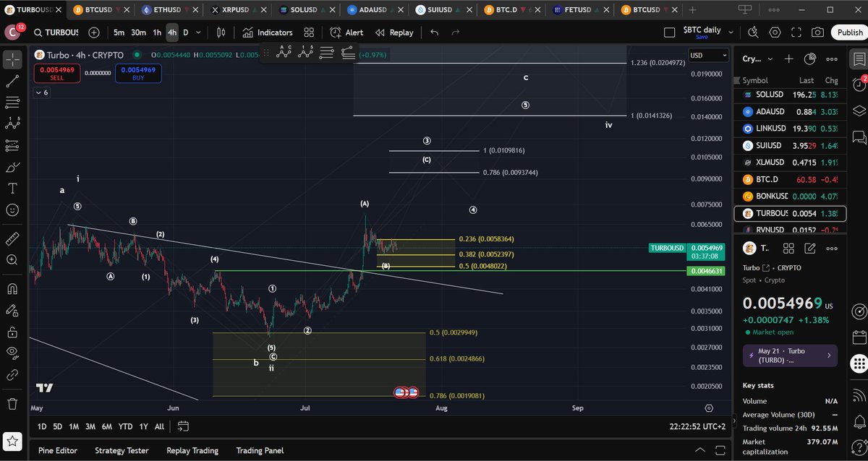The width and height of the screenshot is (868, 461).
Task: Select the Text annotation tool
Action: tap(12, 188)
